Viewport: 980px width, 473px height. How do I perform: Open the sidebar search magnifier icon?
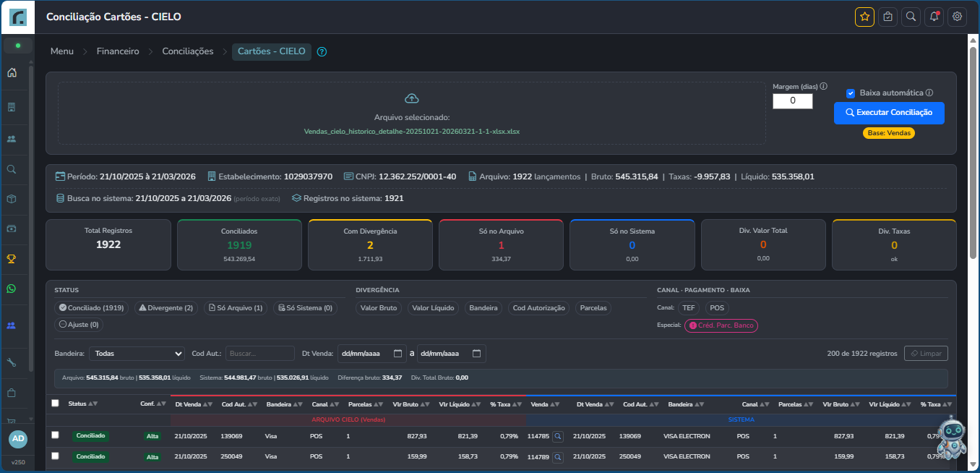pyautogui.click(x=12, y=169)
